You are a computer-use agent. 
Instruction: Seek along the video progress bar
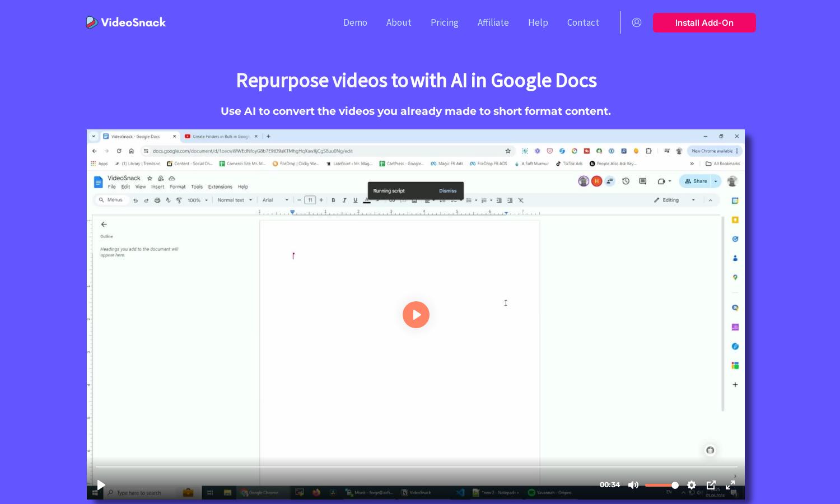416,466
